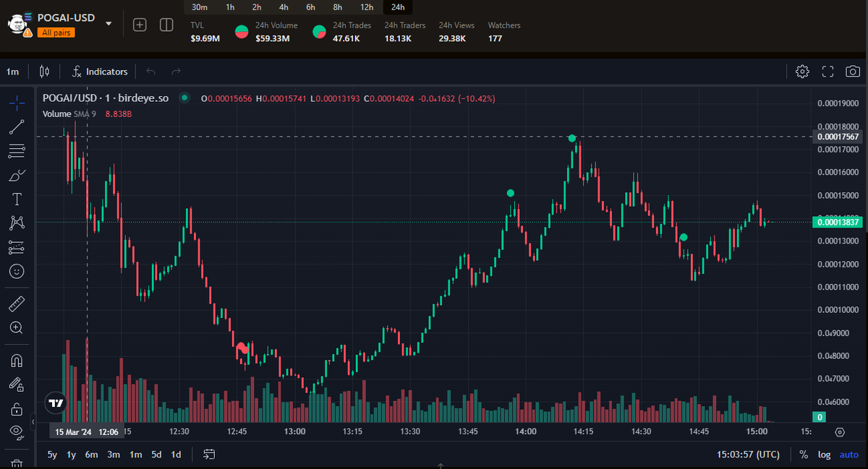This screenshot has width=868, height=469.
Task: Select the trend line drawing tool
Action: [x=16, y=126]
